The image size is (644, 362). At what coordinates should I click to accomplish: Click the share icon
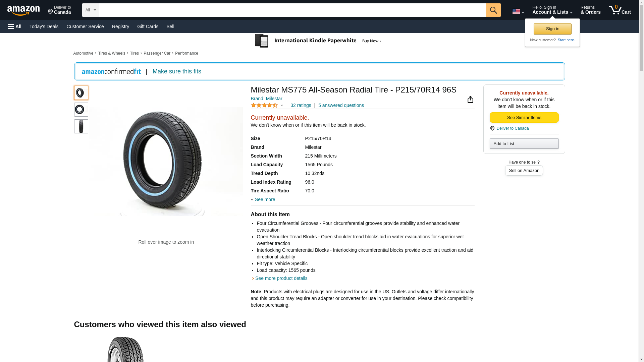tap(470, 100)
